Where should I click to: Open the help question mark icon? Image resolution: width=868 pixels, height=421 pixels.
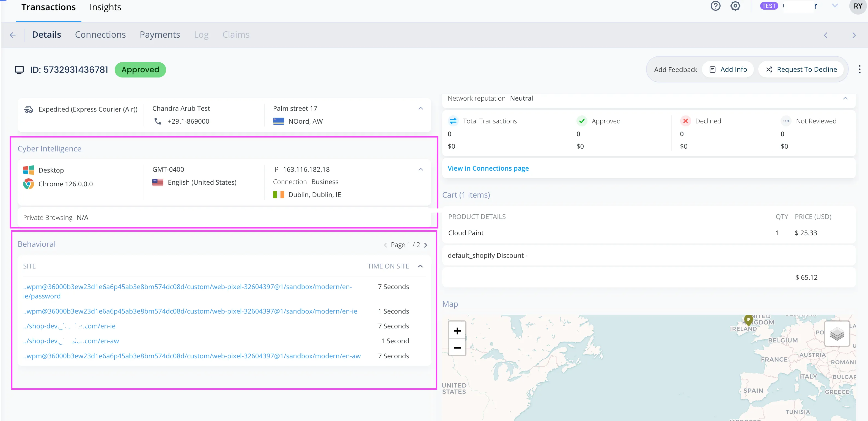coord(715,6)
